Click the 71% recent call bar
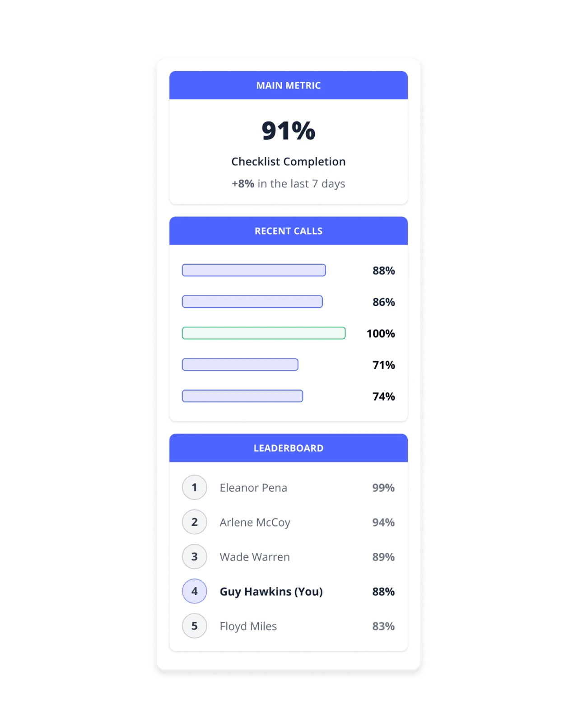 tap(240, 364)
